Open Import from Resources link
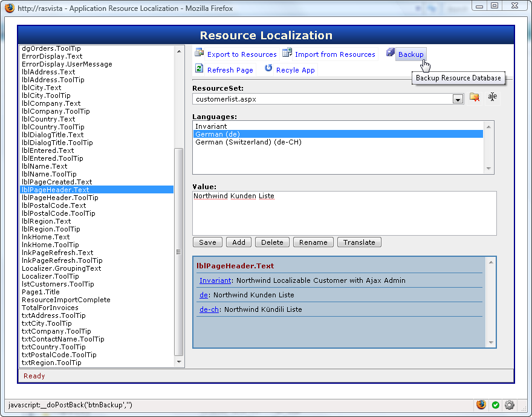This screenshot has height=417, width=532. [335, 54]
